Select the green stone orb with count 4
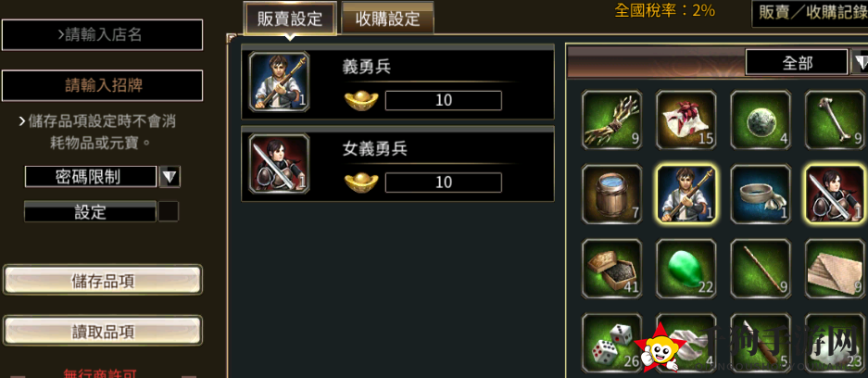The height and width of the screenshot is (378, 868). [761, 120]
